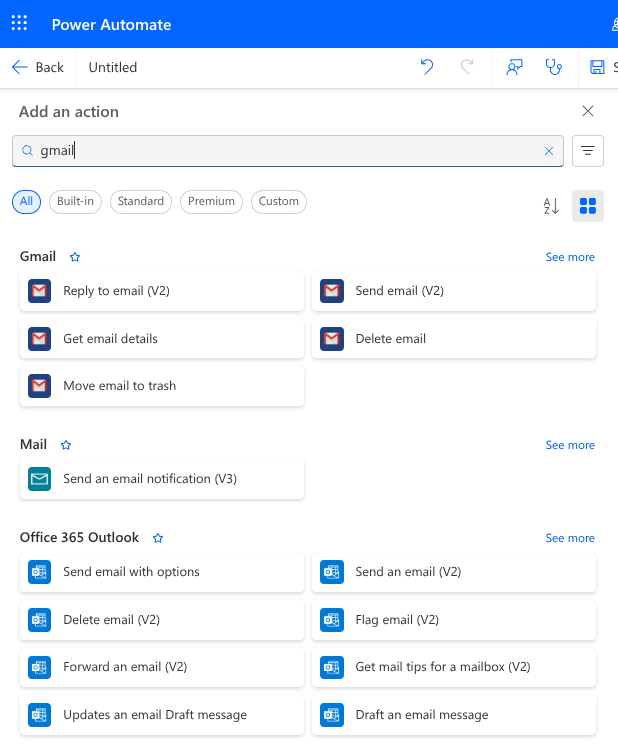This screenshot has height=750, width=618.
Task: Select the Built-in filter chip
Action: coord(75,201)
